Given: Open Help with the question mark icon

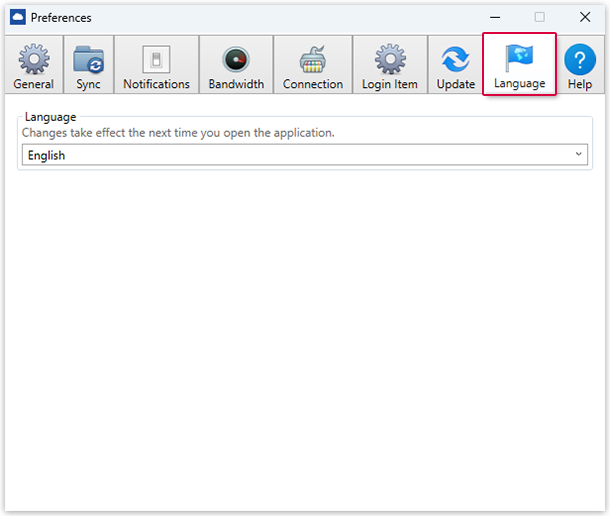Looking at the screenshot, I should [580, 59].
